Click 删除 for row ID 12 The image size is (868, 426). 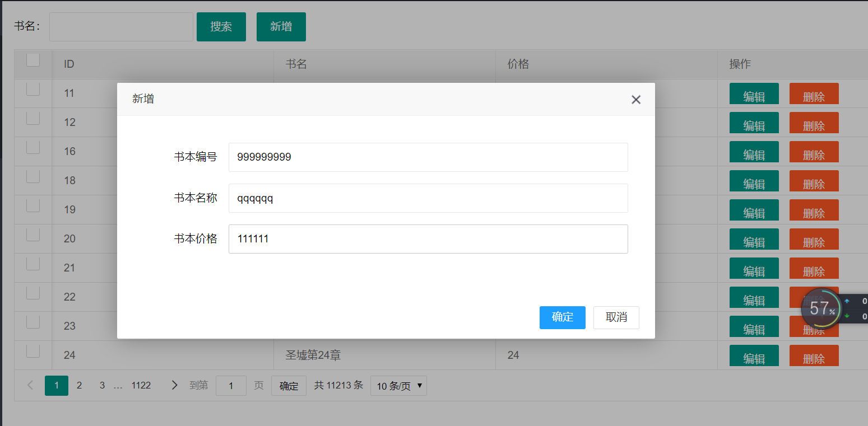pyautogui.click(x=814, y=123)
